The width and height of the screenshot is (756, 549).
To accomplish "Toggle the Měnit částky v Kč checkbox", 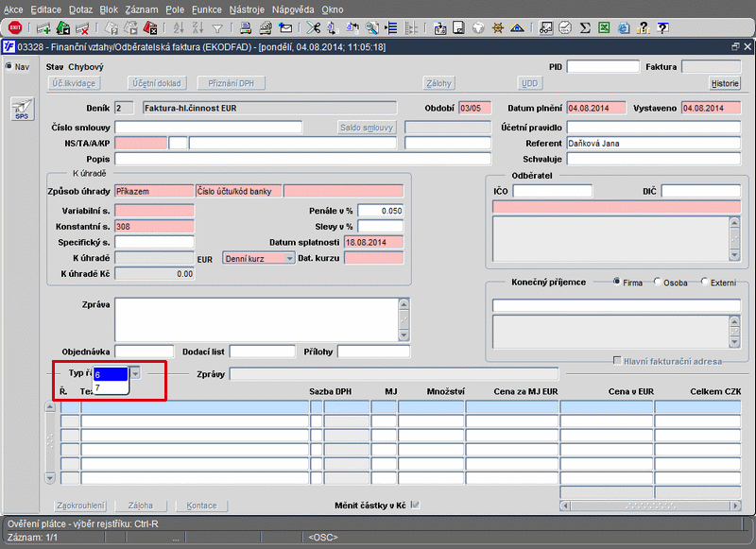I will (415, 506).
